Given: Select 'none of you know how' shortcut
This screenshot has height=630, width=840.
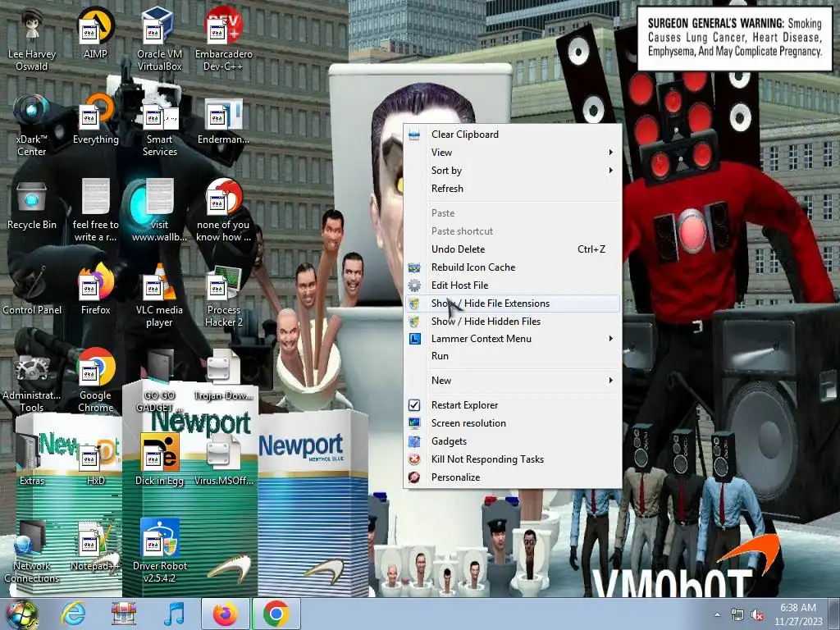Looking at the screenshot, I should (x=223, y=211).
